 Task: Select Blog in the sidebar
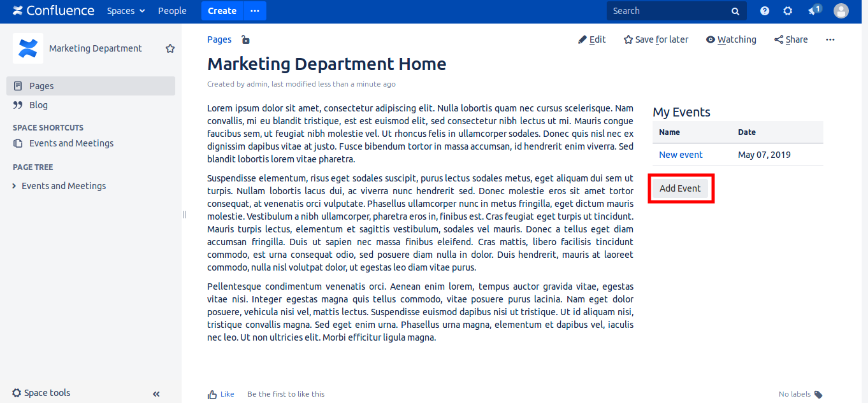pos(38,105)
